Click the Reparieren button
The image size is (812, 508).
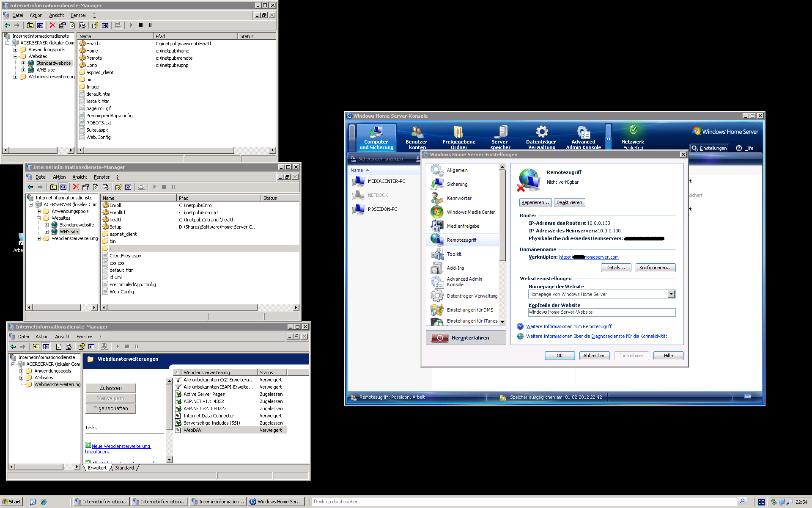[535, 202]
